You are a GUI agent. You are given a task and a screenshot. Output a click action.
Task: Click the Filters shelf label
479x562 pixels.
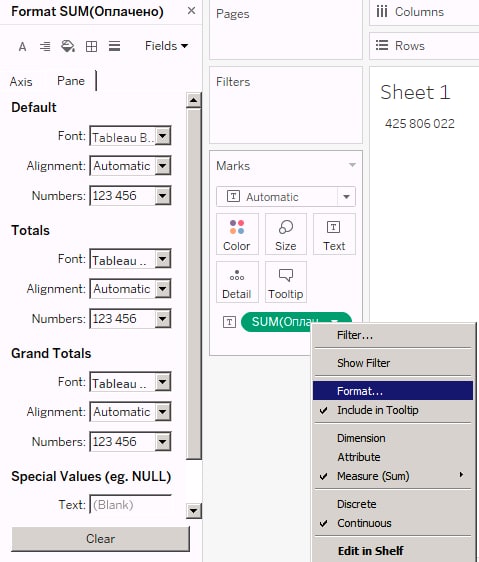tap(233, 82)
